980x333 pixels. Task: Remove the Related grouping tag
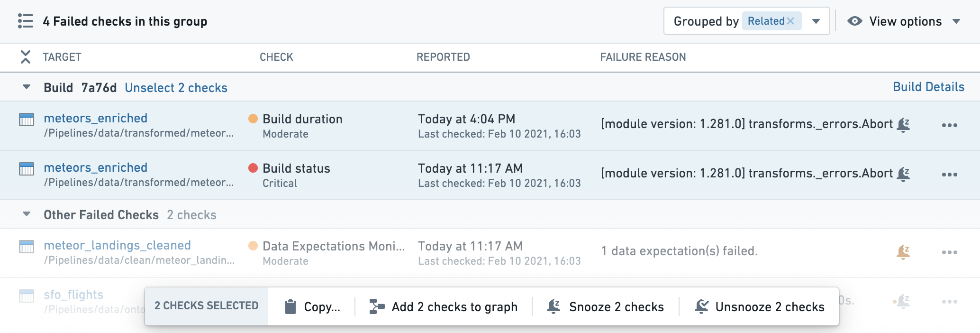tap(790, 21)
